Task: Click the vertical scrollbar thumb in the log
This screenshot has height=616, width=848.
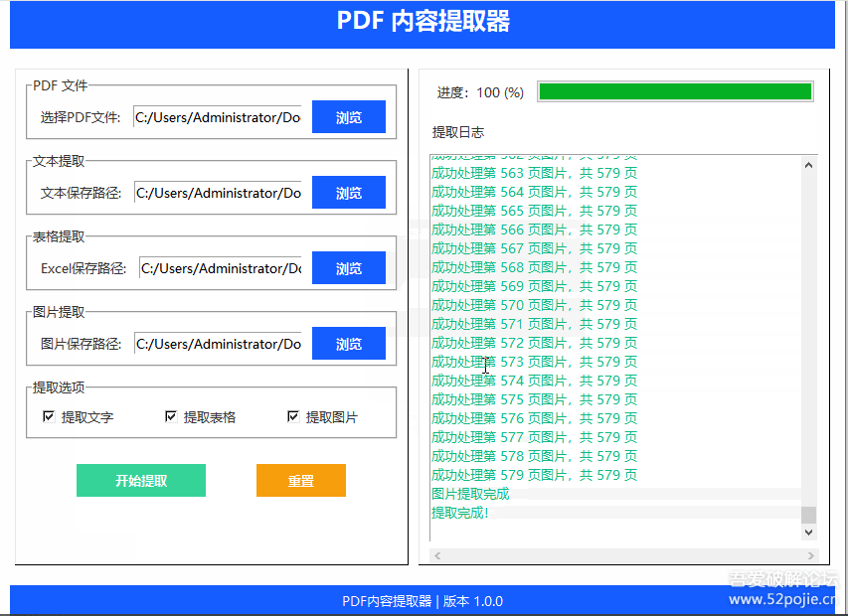Action: [808, 515]
